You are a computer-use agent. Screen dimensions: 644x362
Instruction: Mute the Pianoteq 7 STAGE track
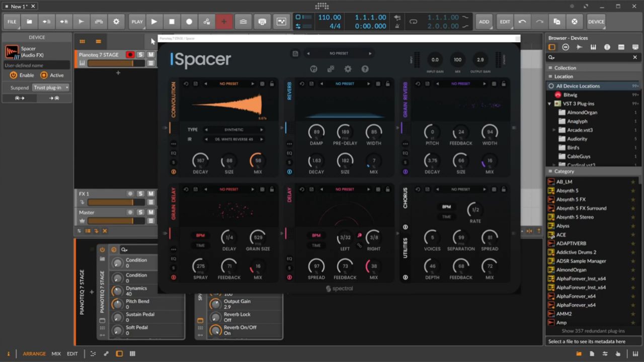click(150, 54)
